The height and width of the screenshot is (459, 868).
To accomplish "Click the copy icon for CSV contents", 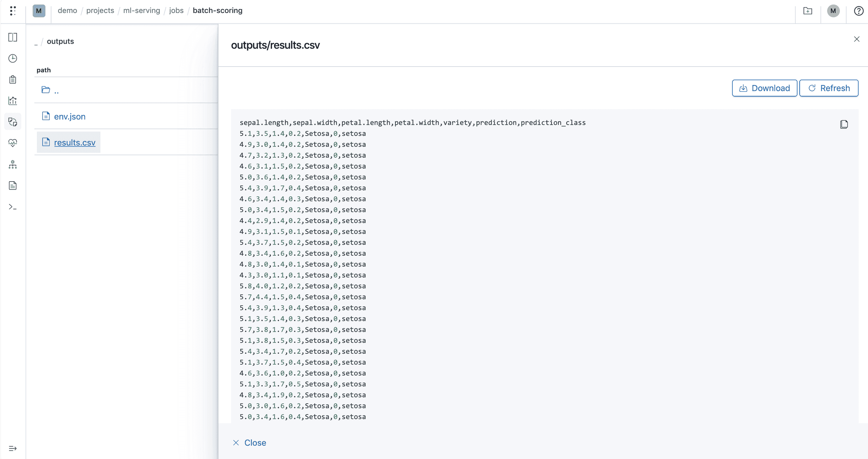I will (x=844, y=124).
